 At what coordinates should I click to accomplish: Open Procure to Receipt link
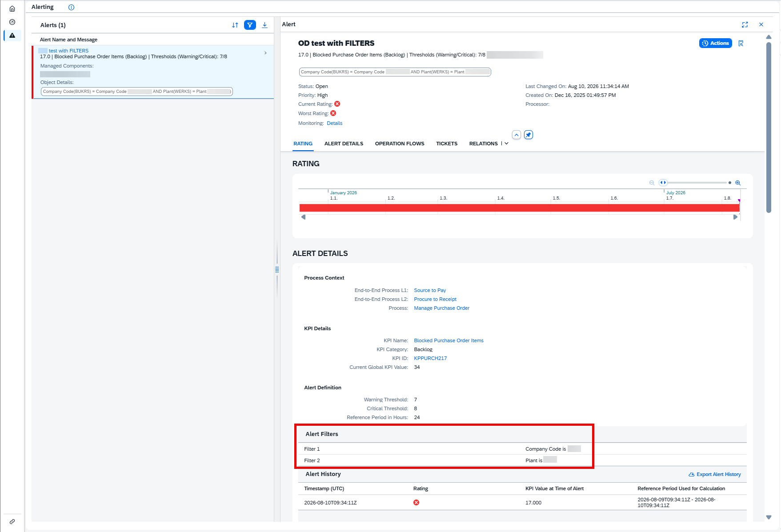pyautogui.click(x=435, y=300)
